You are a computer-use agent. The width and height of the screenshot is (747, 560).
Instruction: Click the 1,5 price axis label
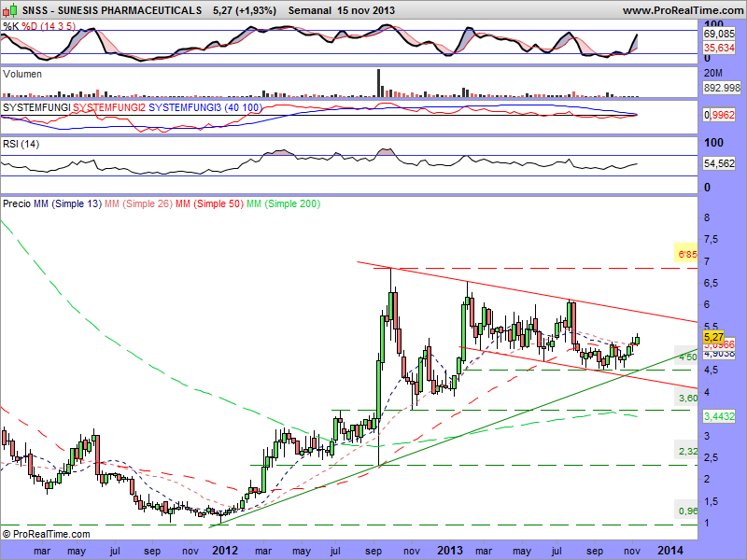click(712, 501)
